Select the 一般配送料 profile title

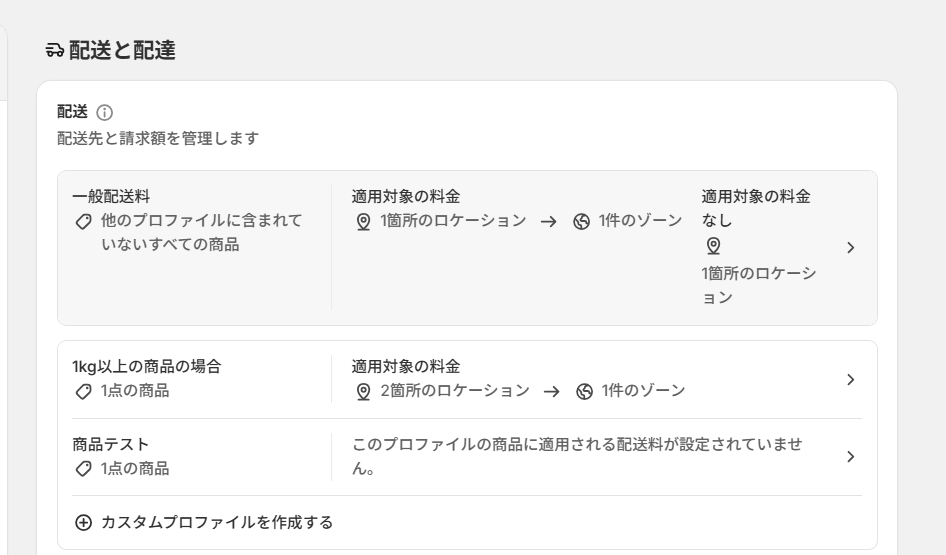point(111,197)
